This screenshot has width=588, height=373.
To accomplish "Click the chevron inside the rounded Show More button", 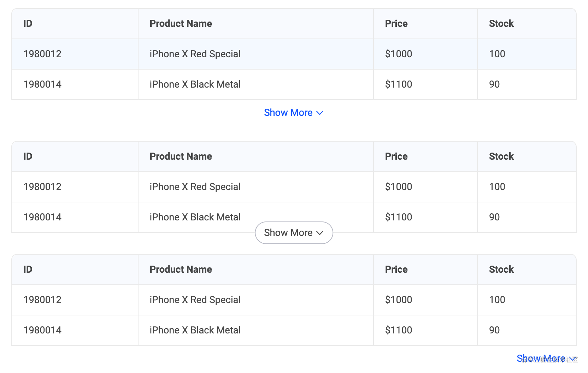I will click(x=320, y=233).
